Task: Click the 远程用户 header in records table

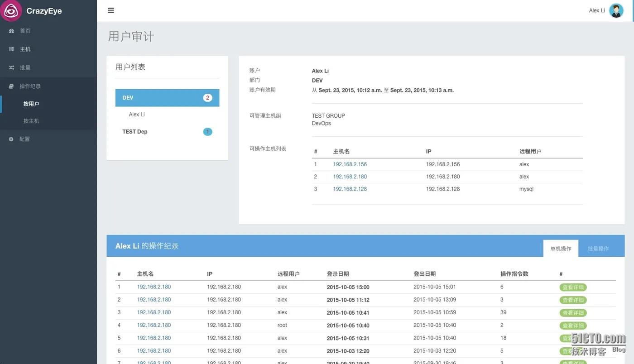Action: tap(288, 274)
